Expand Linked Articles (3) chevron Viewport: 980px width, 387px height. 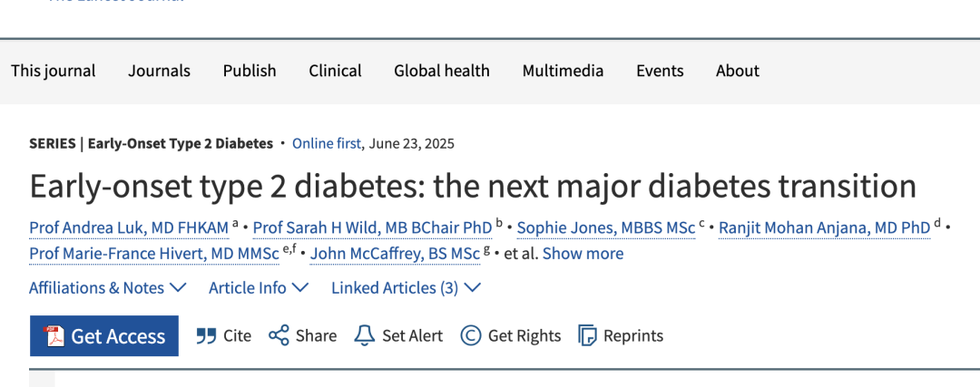pyautogui.click(x=473, y=287)
